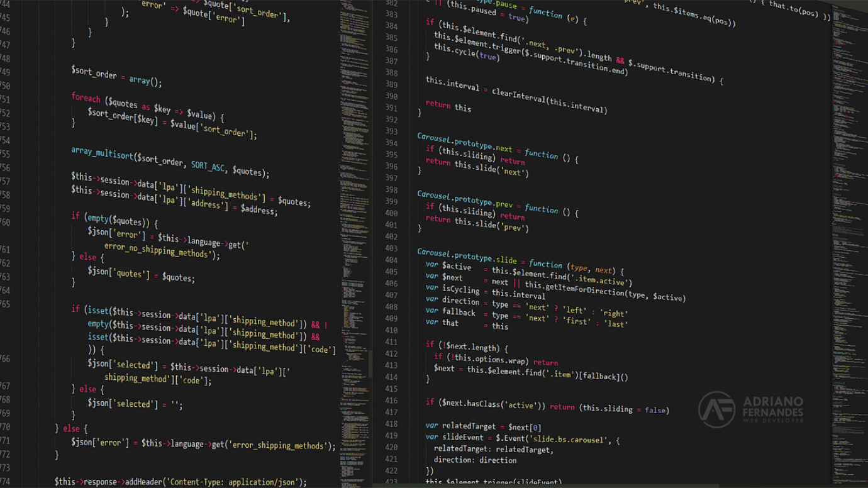The height and width of the screenshot is (488, 868).
Task: Click the "$json['quotes'] = $quotes;" line
Action: point(141,274)
